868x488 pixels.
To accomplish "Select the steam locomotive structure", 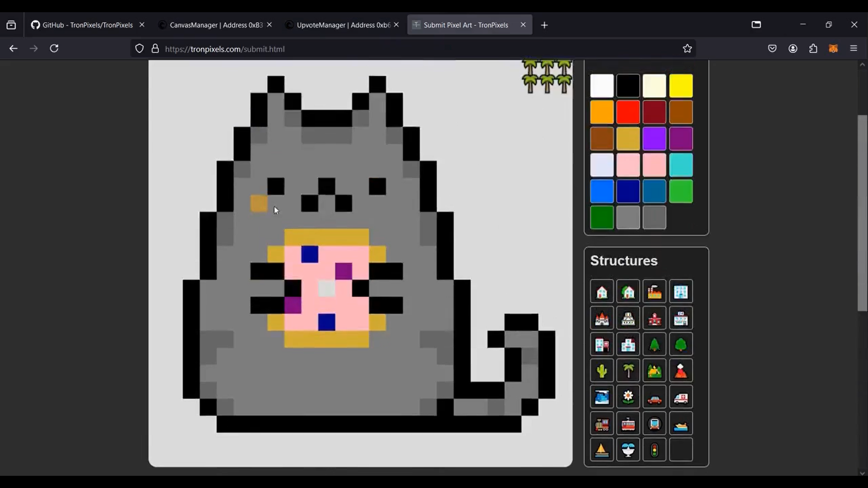I will [602, 424].
